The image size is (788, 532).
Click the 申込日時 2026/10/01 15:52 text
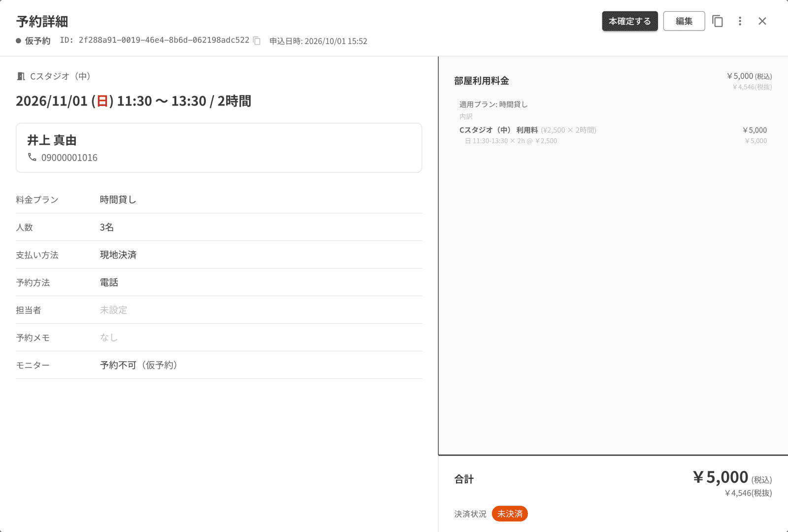click(318, 41)
